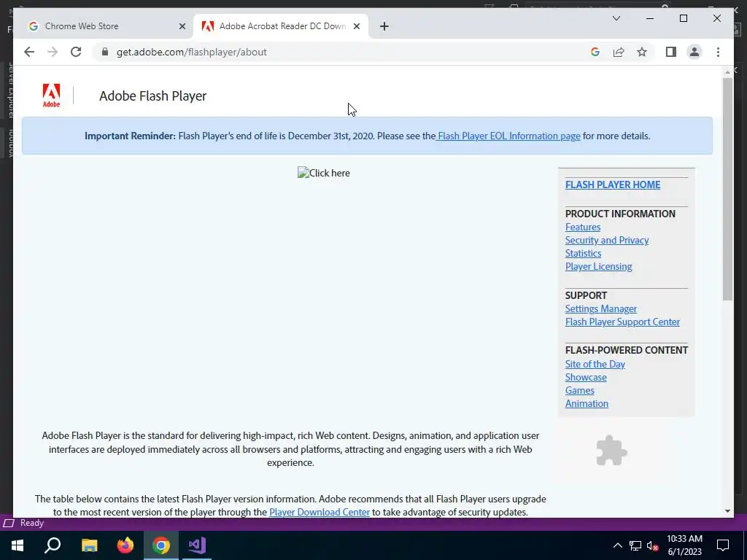Image resolution: width=747 pixels, height=560 pixels.
Task: Open the Player Download Center link
Action: (x=320, y=512)
